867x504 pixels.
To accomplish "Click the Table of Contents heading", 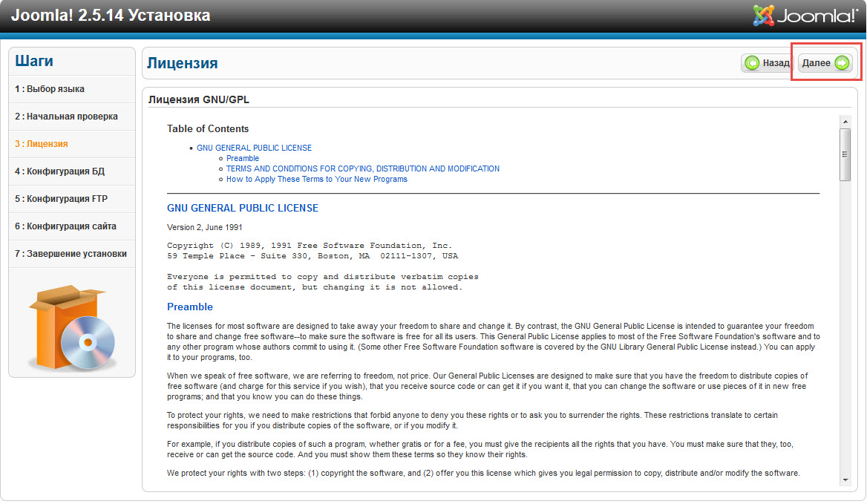I will click(208, 128).
